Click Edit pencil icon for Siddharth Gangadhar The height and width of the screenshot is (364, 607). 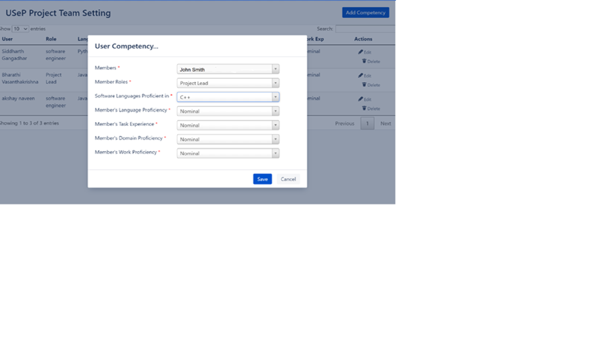pyautogui.click(x=360, y=52)
